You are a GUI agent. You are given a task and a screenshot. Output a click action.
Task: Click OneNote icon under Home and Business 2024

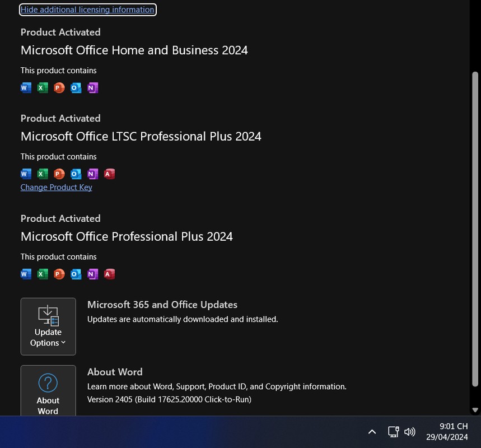click(92, 88)
